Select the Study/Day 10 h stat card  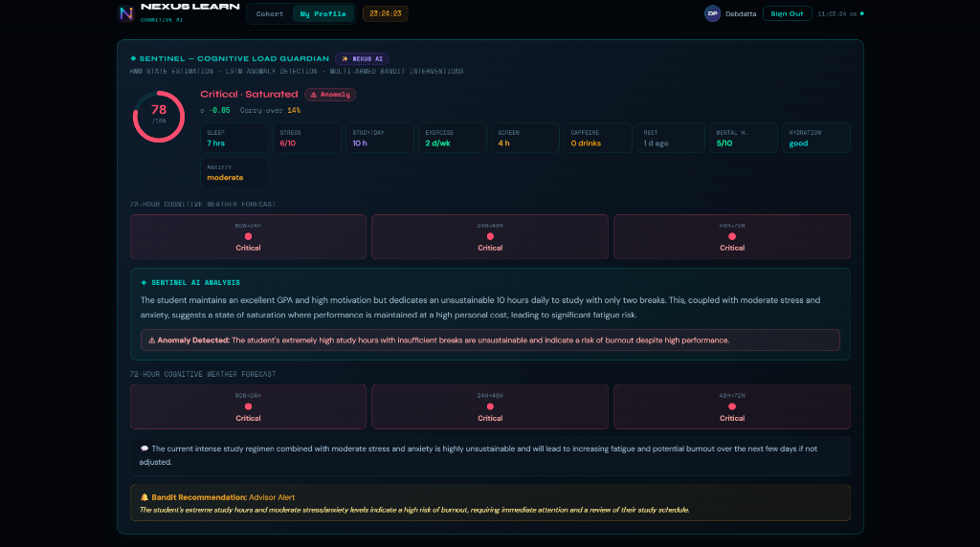[x=379, y=138]
